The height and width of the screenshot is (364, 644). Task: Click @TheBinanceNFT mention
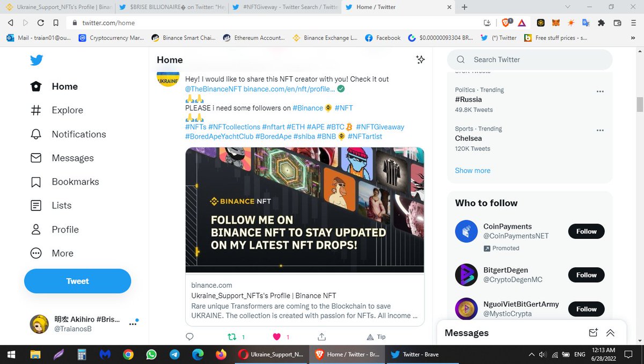[x=213, y=89]
